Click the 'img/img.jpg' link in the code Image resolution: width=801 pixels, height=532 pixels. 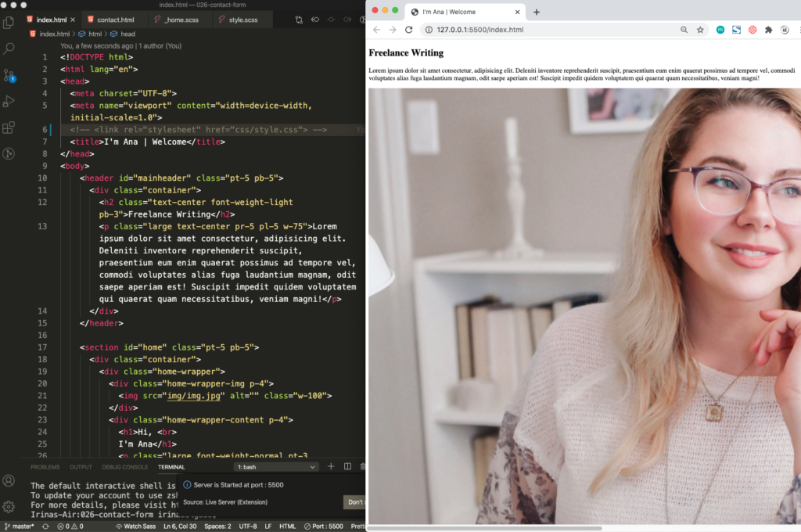tap(194, 396)
